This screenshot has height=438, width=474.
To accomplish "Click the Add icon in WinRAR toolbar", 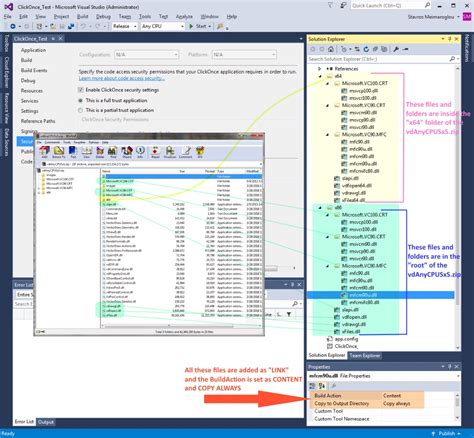I will tap(44, 152).
